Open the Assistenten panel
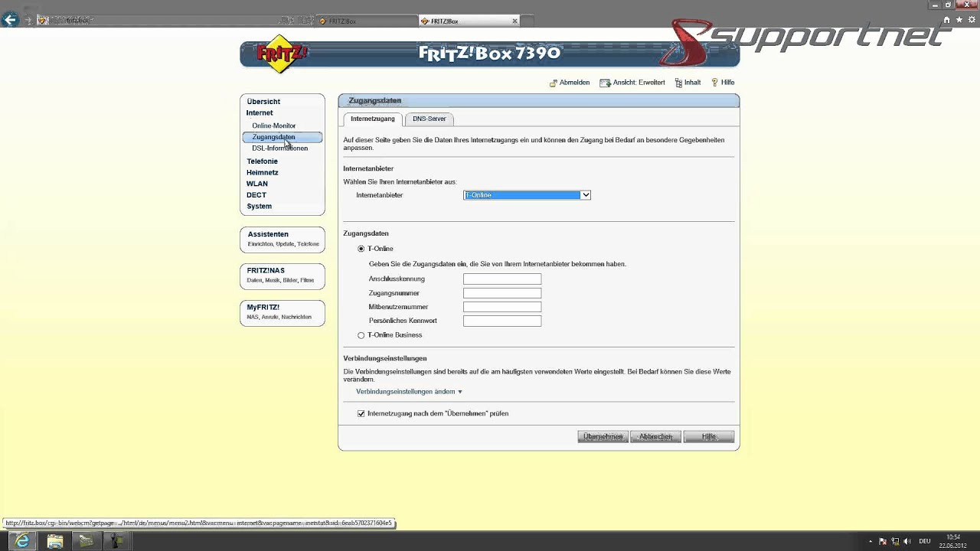Screen dimensions: 980x551 (x=283, y=239)
